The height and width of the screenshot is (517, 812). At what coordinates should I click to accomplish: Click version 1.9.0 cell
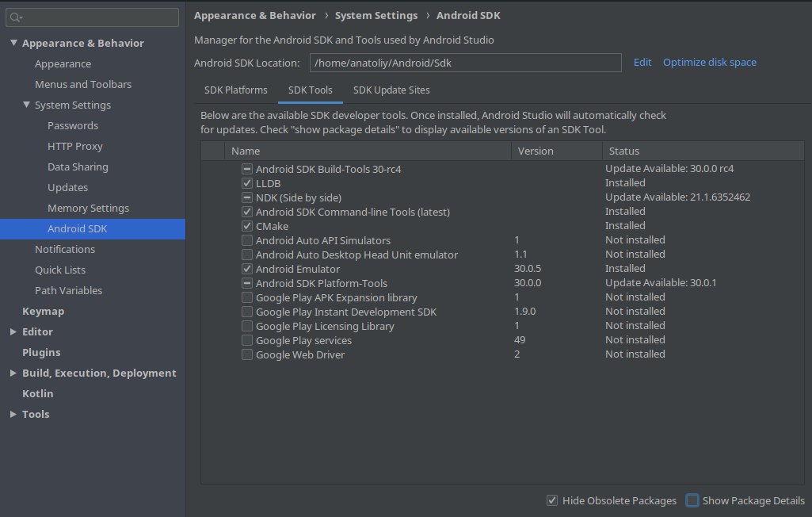524,311
